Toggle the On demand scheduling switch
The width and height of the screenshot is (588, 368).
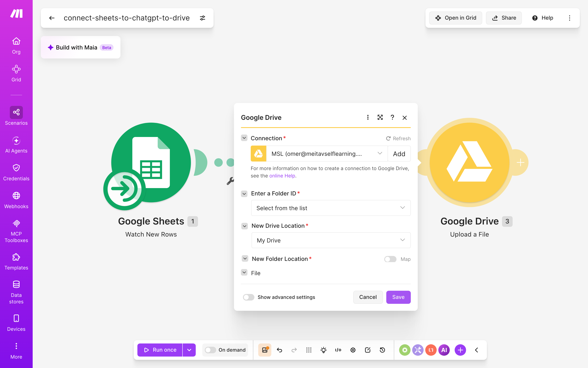tap(210, 350)
